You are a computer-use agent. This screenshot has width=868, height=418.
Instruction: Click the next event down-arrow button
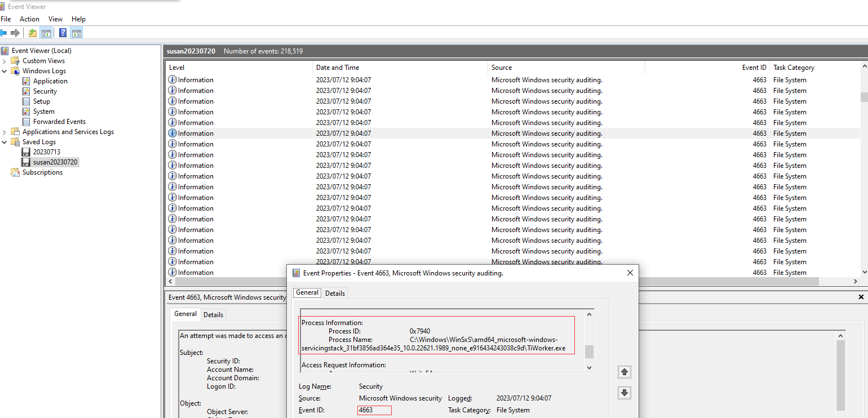click(624, 393)
